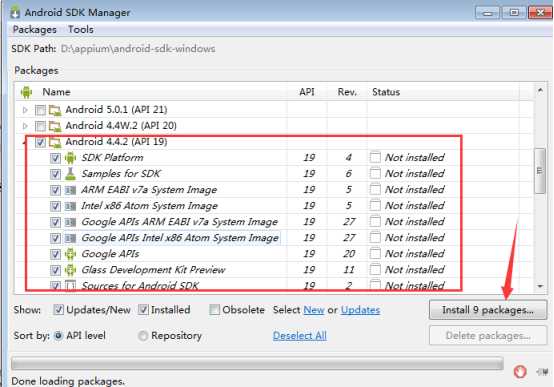
Task: Collapse the Android 4.4.2 (API 19) node
Action: [25, 142]
